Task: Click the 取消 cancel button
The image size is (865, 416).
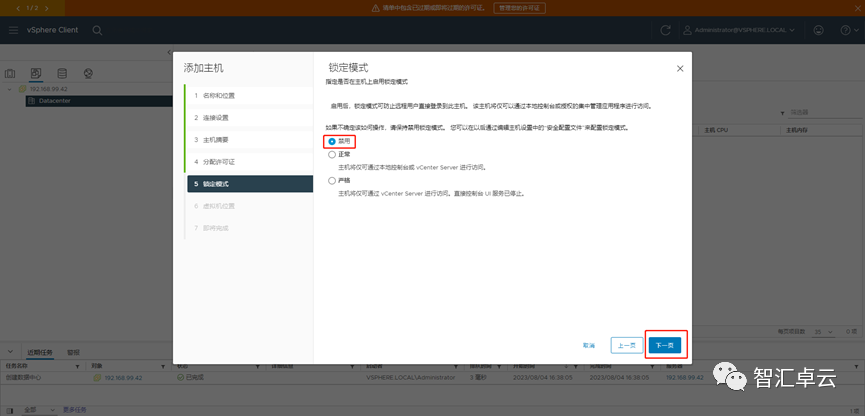Action: 589,345
